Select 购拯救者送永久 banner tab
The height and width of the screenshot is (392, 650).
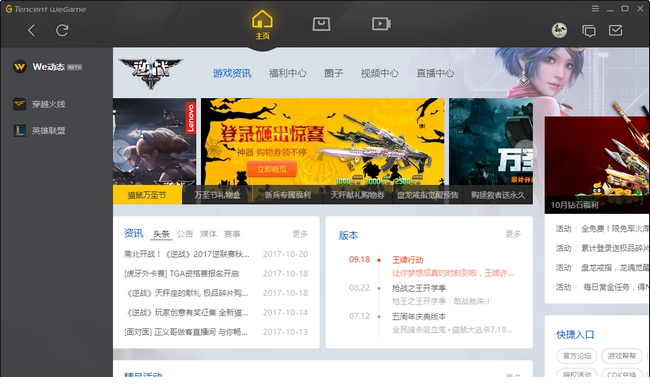[497, 195]
